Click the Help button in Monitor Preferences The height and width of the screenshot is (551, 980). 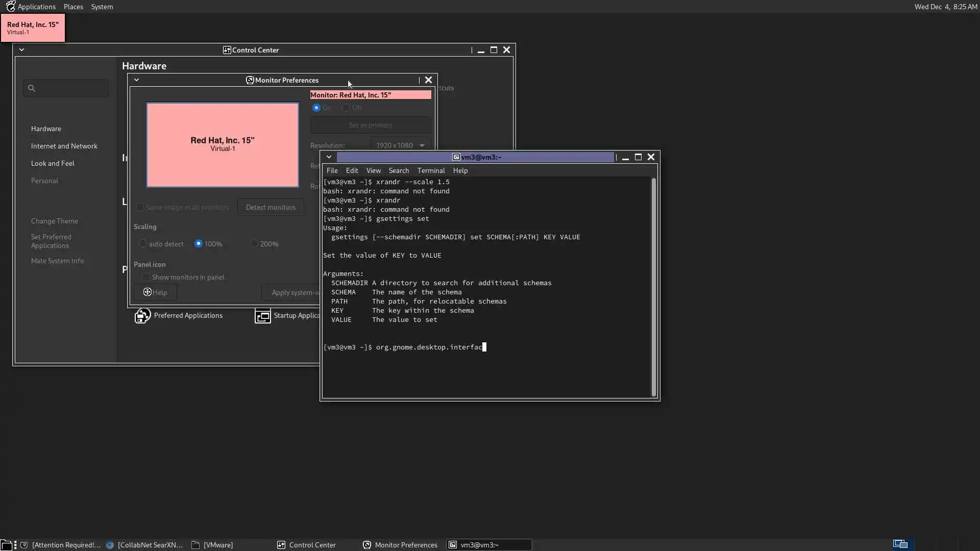tap(155, 292)
